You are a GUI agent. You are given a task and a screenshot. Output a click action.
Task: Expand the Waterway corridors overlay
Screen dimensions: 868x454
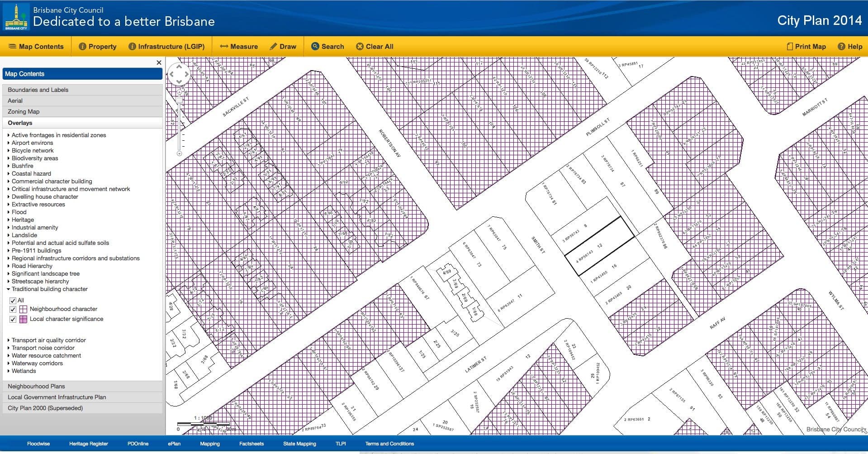tap(9, 363)
